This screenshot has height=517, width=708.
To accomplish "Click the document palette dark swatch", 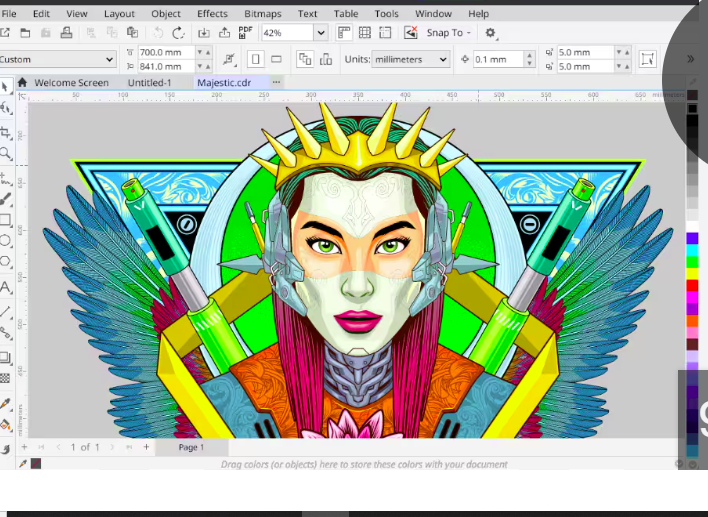I will (36, 464).
